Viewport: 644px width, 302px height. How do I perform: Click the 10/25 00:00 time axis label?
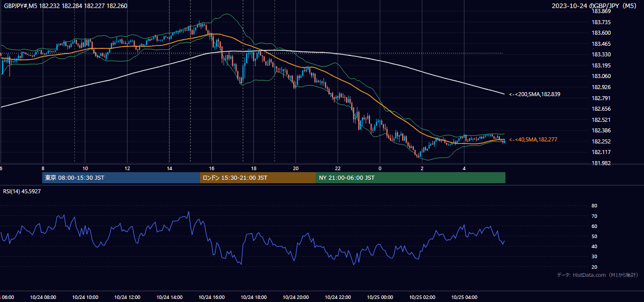pyautogui.click(x=380, y=297)
